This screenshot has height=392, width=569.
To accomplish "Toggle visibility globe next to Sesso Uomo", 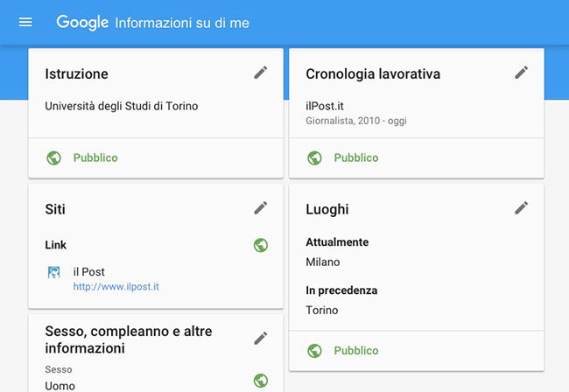I will click(x=260, y=380).
